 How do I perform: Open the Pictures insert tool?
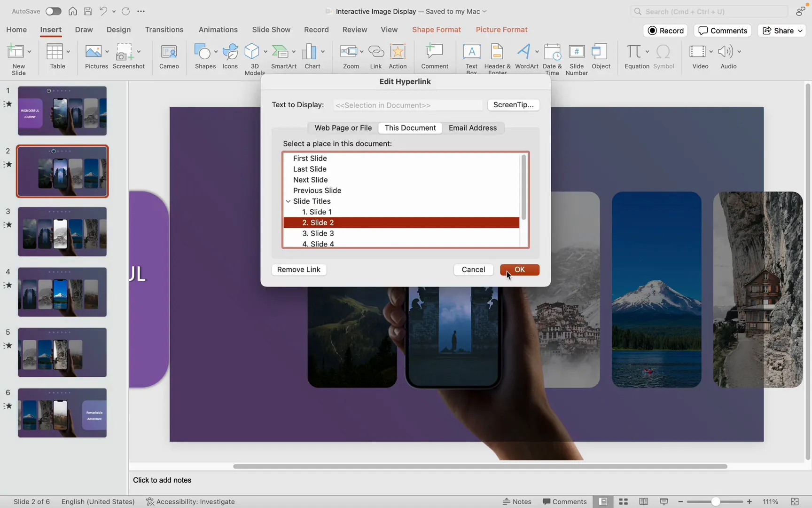(x=94, y=52)
